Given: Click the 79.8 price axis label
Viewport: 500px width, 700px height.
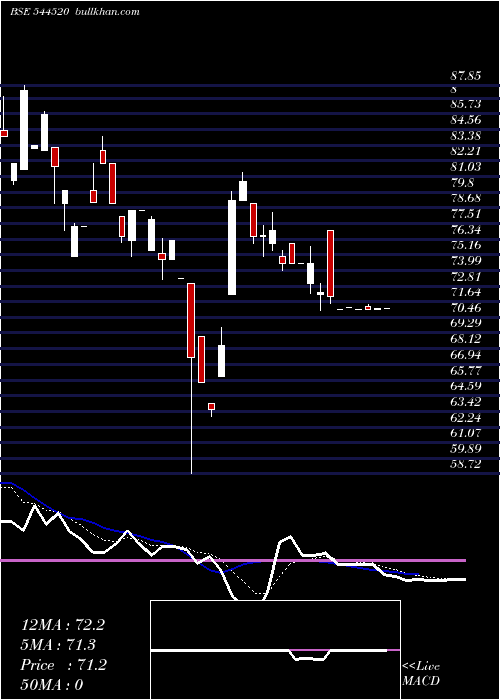Looking at the screenshot, I should click(462, 183).
